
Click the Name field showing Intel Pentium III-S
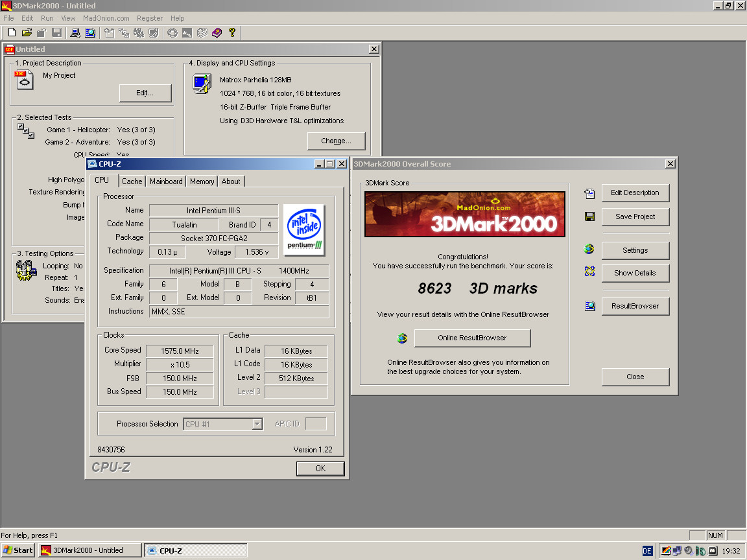(214, 211)
